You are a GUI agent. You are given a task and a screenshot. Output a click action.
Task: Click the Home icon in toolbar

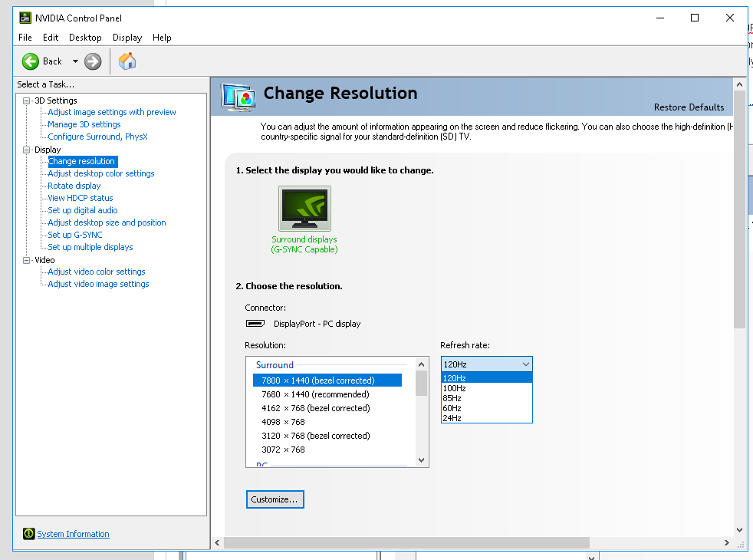pos(127,61)
